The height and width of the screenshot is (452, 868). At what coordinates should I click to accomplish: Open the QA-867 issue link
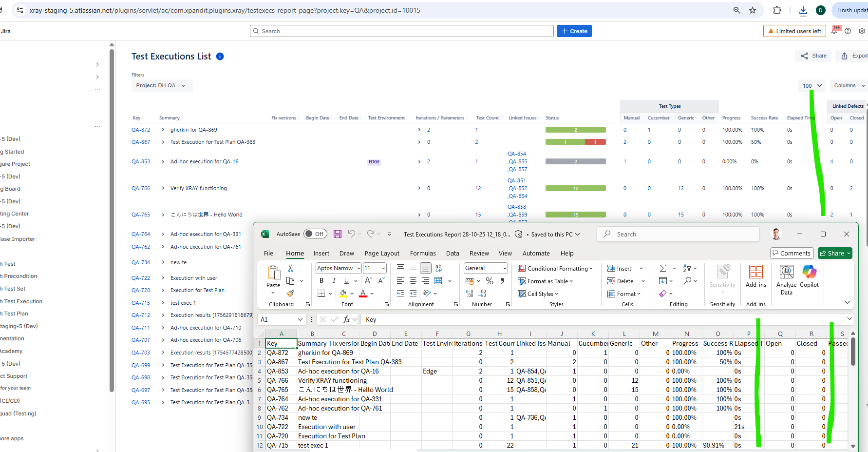click(x=141, y=142)
